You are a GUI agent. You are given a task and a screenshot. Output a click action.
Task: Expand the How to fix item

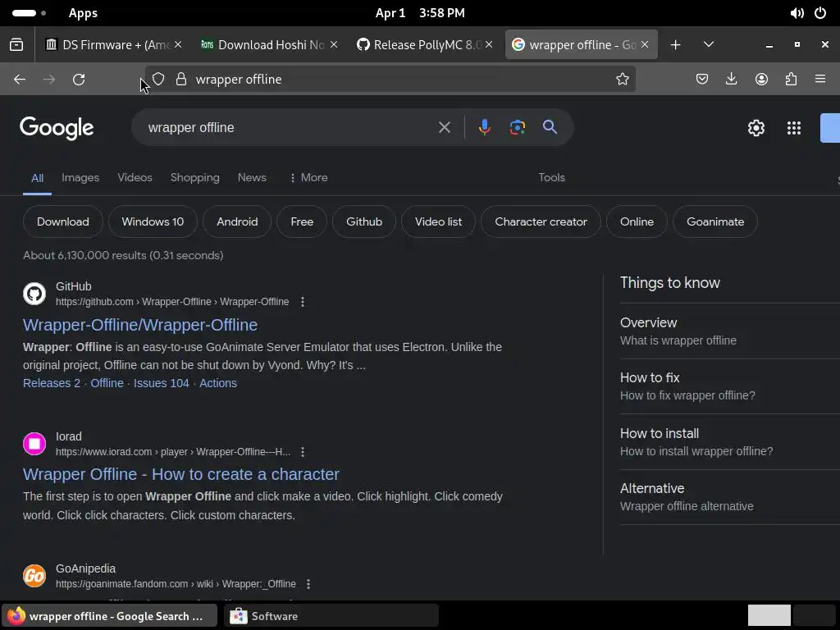click(729, 386)
